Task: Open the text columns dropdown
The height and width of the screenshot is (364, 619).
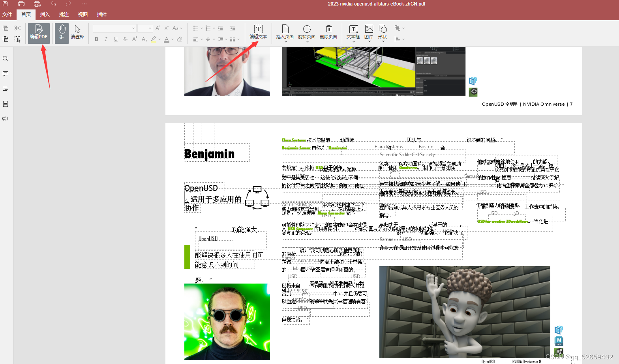Action: (x=234, y=39)
